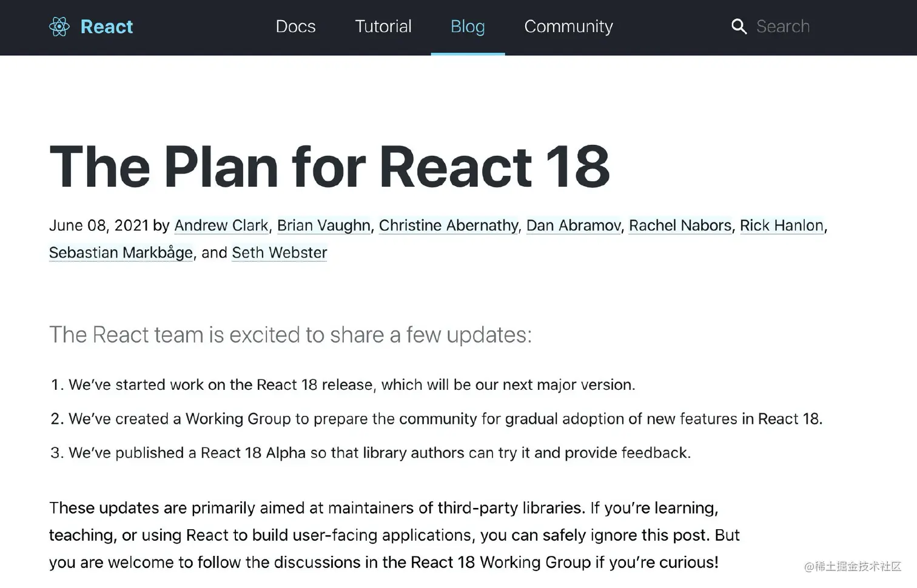
Task: Follow the Rachel Nabors author link
Action: tap(680, 226)
